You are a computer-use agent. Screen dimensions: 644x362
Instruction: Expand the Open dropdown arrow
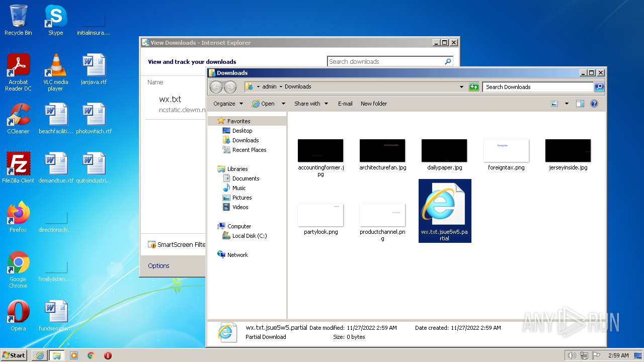283,104
